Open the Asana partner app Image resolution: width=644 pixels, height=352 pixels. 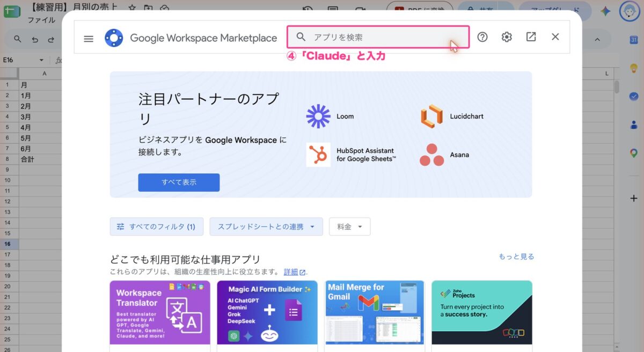pos(444,155)
